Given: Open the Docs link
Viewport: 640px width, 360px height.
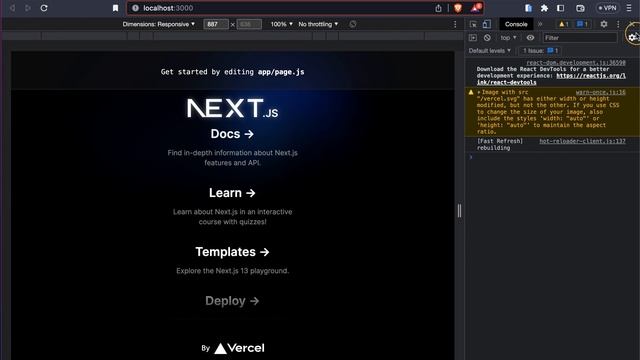Looking at the screenshot, I should tap(232, 134).
